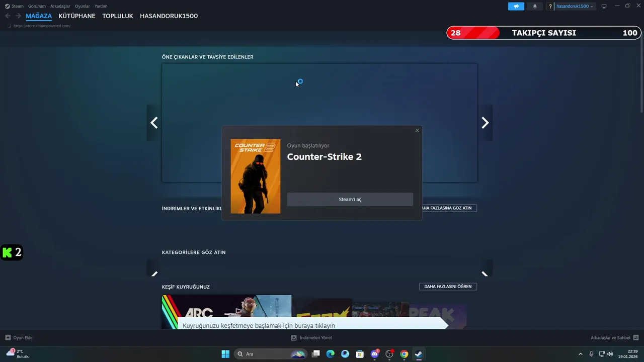
Task: Open İndirmeleri Yönet downloads
Action: pos(311,338)
